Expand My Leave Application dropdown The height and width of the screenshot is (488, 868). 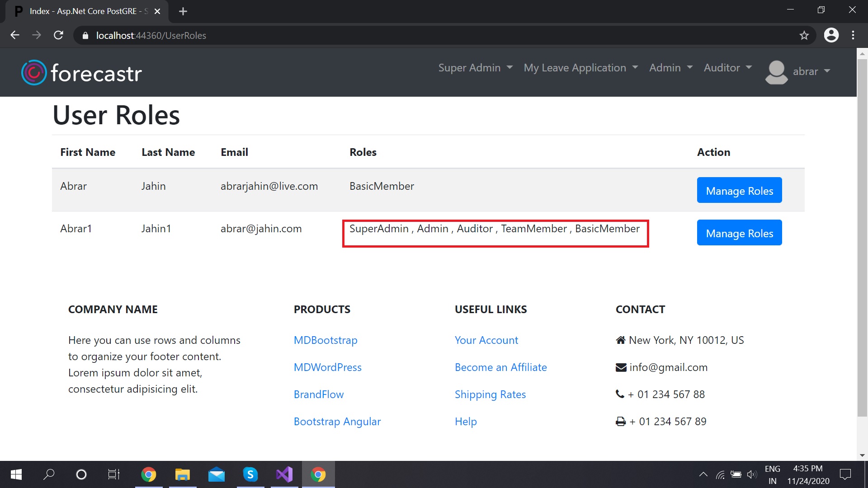(581, 68)
